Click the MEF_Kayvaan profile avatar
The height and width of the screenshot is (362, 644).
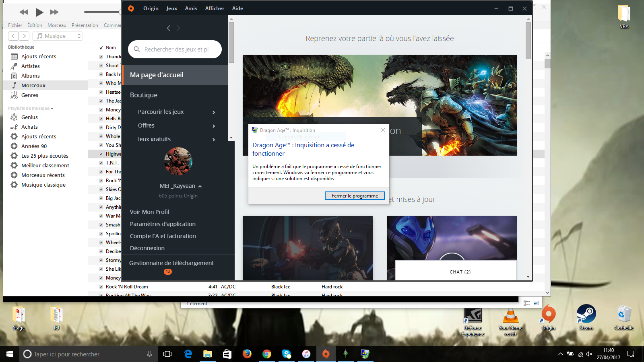(x=178, y=161)
